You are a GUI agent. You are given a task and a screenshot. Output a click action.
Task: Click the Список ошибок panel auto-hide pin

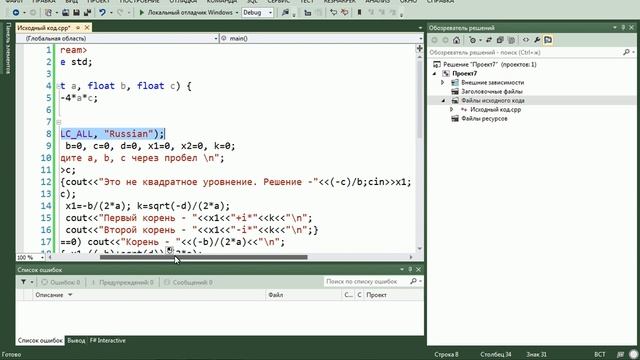(410, 269)
